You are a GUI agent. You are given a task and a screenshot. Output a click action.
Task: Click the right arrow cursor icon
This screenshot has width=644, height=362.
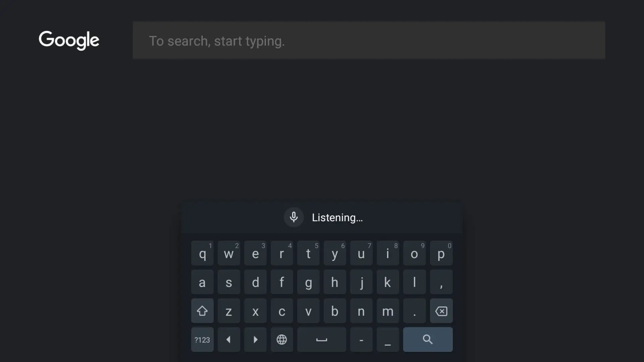pyautogui.click(x=255, y=340)
